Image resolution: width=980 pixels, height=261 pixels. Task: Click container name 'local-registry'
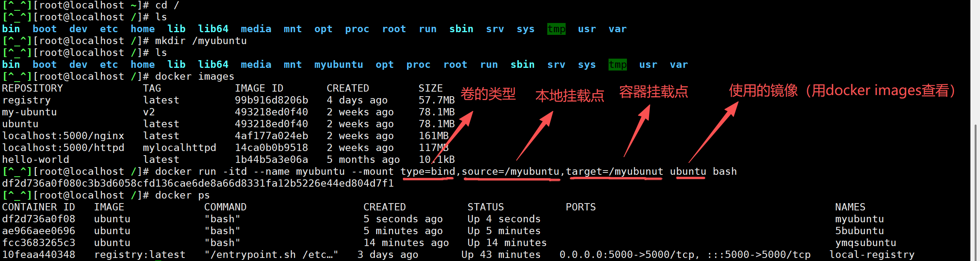pyautogui.click(x=872, y=255)
